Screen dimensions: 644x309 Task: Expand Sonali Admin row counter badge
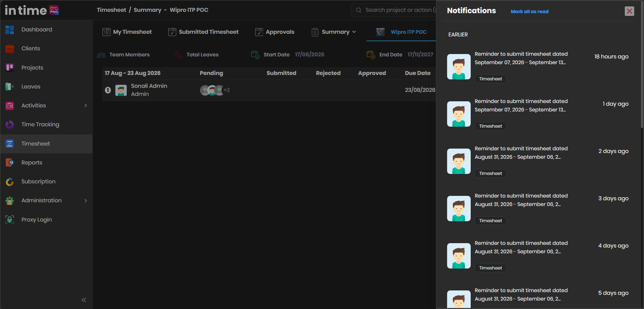click(108, 90)
